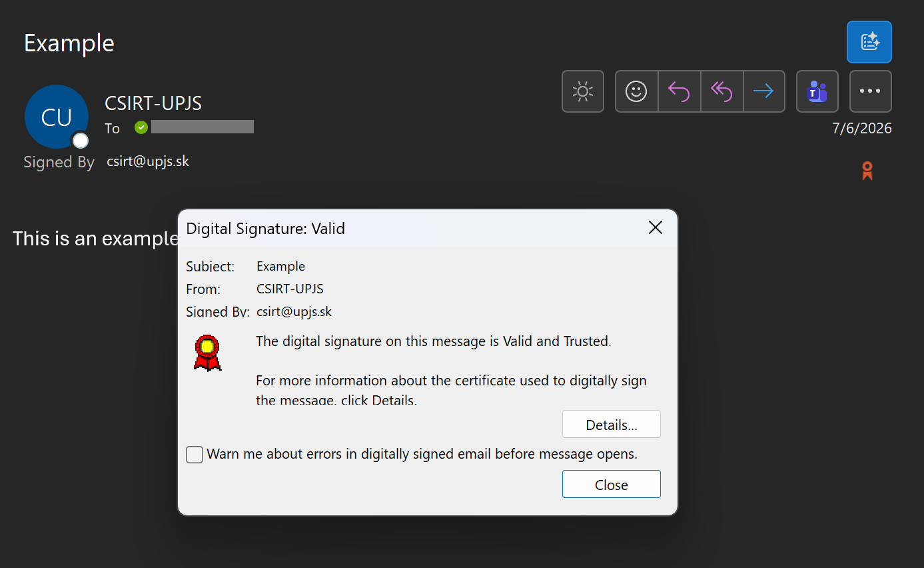Click the Signed By label in header
The image size is (924, 568).
click(59, 163)
